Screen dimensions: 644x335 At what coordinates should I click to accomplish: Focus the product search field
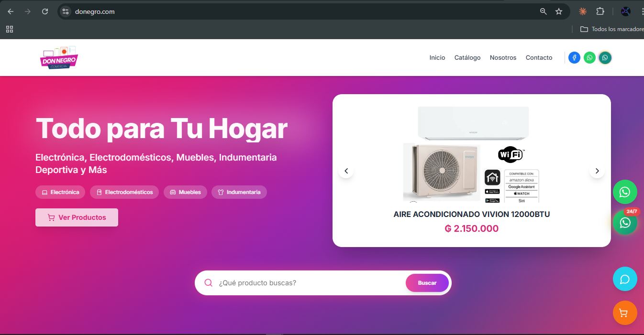tap(311, 283)
